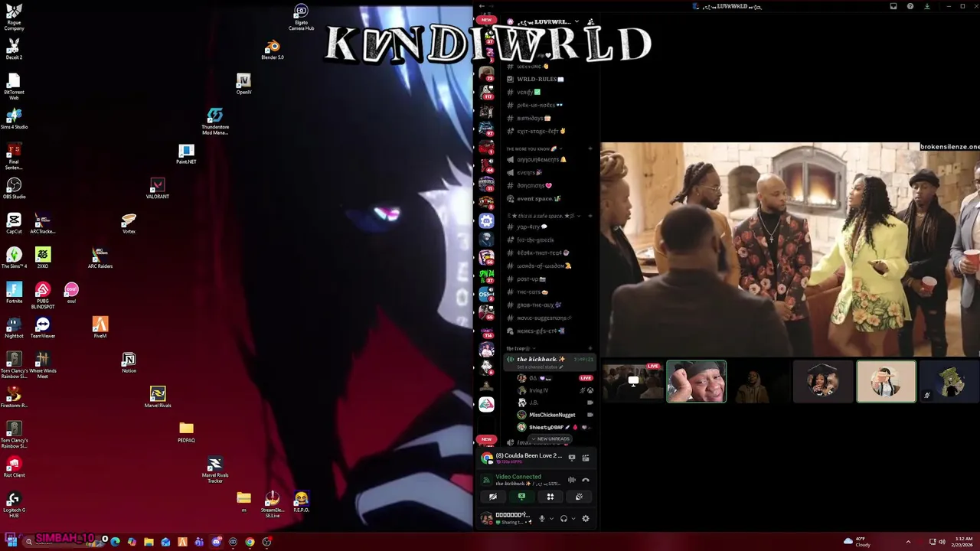The width and height of the screenshot is (980, 551).
Task: Click Discord download update icon
Action: (927, 6)
